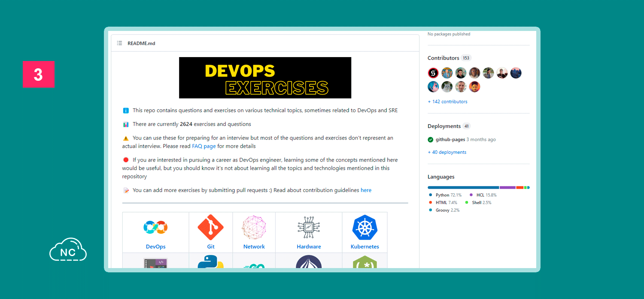Click the red circle emoji in README

tap(126, 160)
